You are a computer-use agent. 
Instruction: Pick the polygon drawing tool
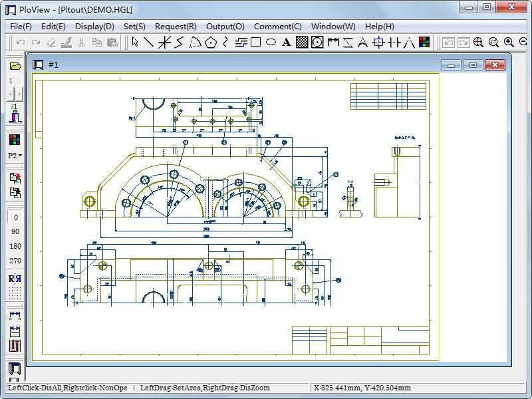tap(211, 43)
